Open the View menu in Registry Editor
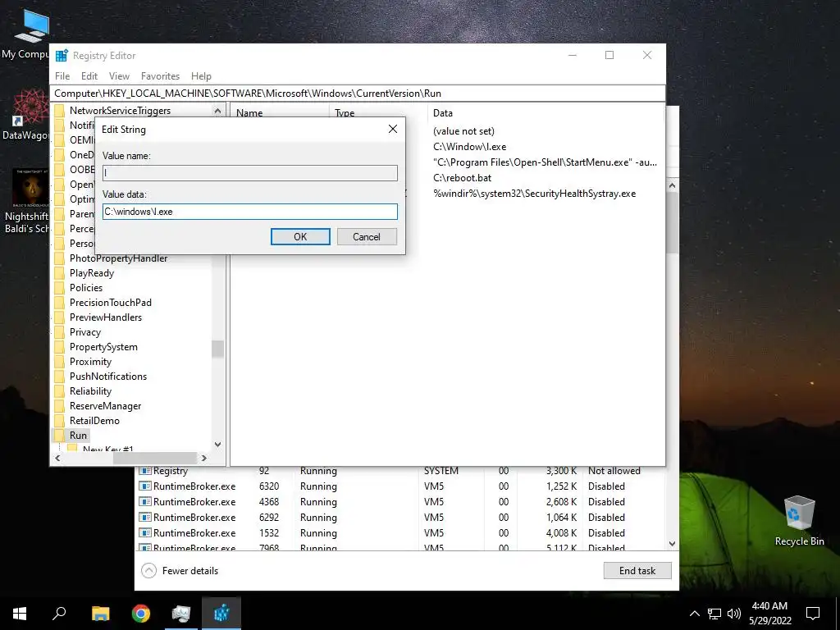The height and width of the screenshot is (630, 840). (119, 76)
